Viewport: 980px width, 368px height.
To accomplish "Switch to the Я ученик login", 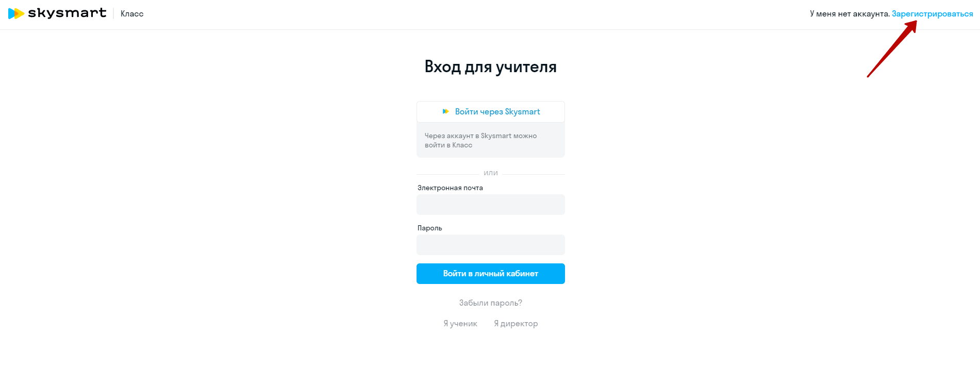I will click(460, 324).
